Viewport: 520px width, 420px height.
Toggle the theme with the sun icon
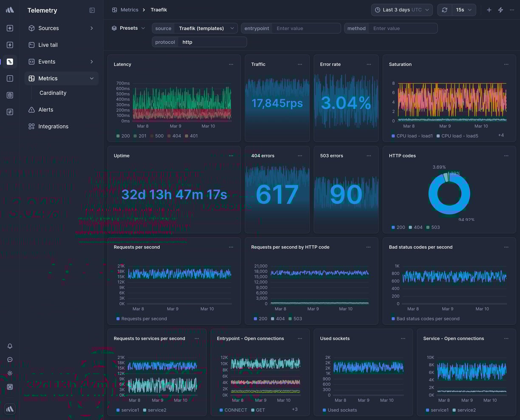(9, 373)
